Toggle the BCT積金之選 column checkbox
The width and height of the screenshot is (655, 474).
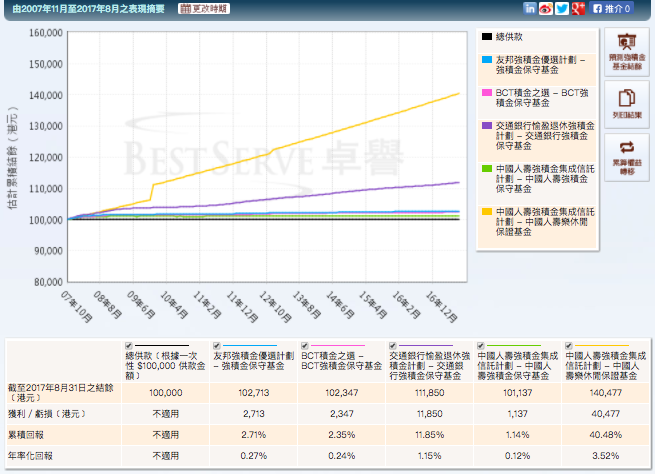coord(306,345)
